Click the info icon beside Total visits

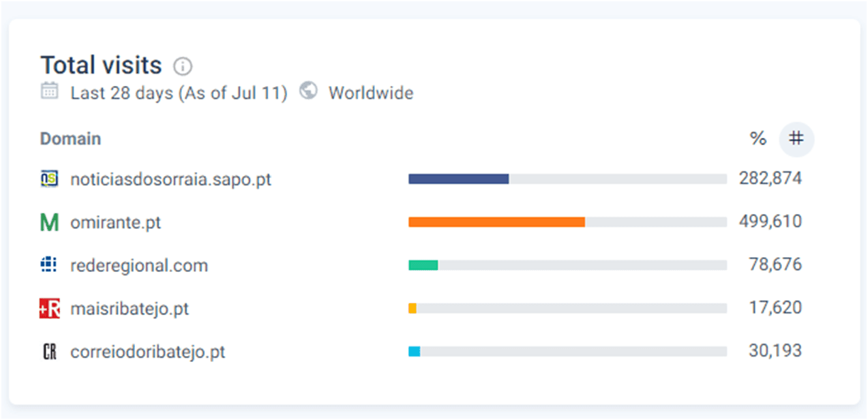[183, 66]
